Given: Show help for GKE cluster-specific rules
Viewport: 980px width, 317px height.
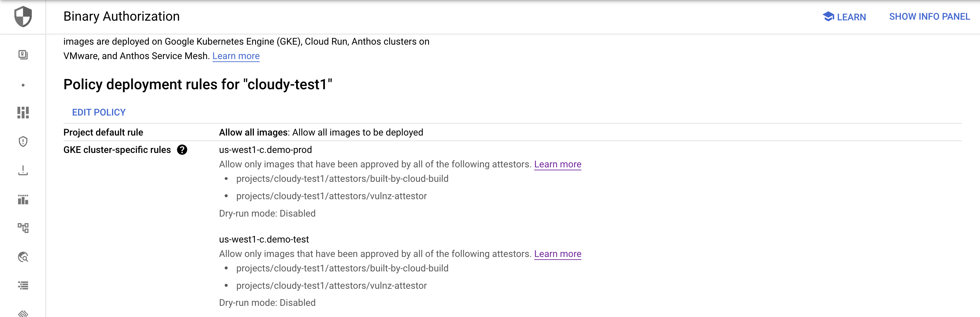Looking at the screenshot, I should pos(182,150).
